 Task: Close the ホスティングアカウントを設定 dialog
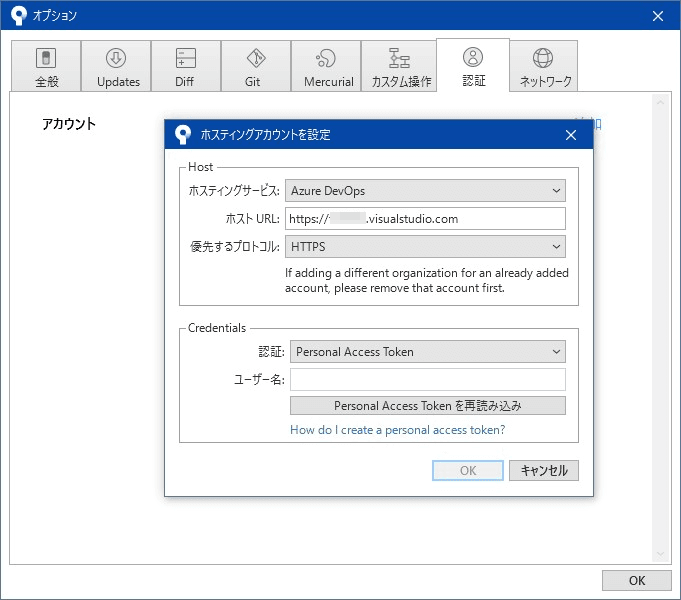(x=571, y=135)
